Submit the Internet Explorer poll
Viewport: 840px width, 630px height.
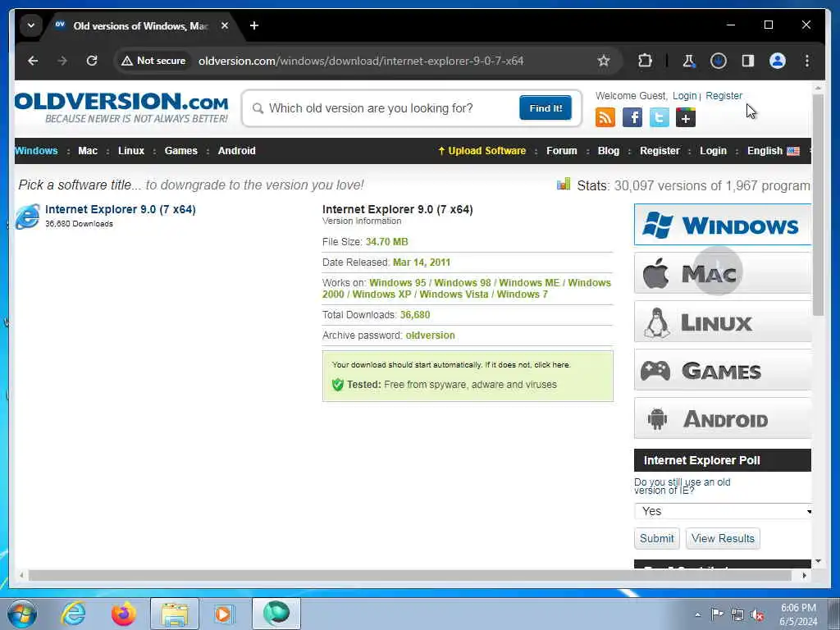click(657, 538)
